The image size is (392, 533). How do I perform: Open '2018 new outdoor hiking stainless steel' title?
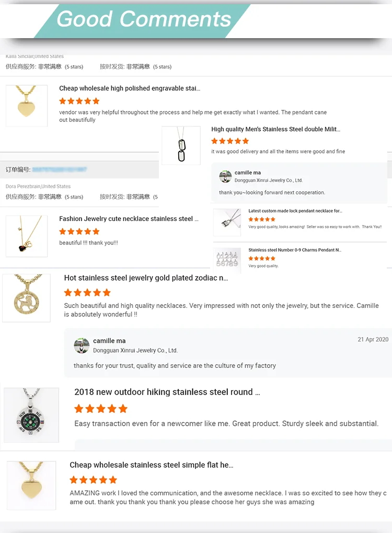(167, 392)
